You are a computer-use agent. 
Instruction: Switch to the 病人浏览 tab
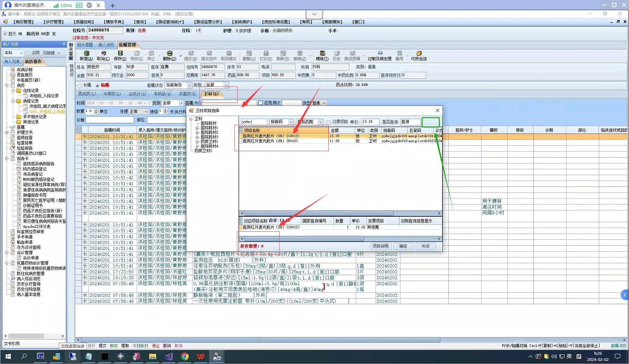106,45
